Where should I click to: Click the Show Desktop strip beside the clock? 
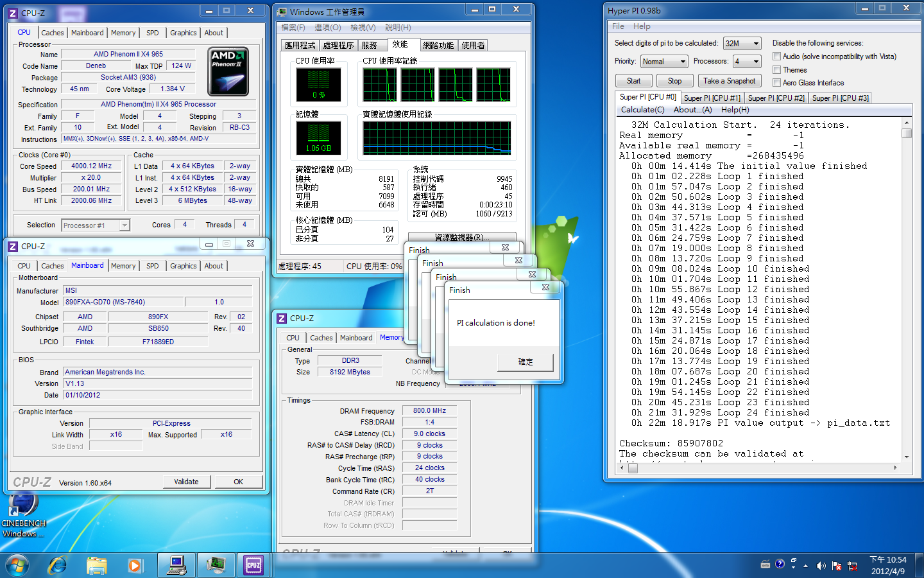coord(919,565)
